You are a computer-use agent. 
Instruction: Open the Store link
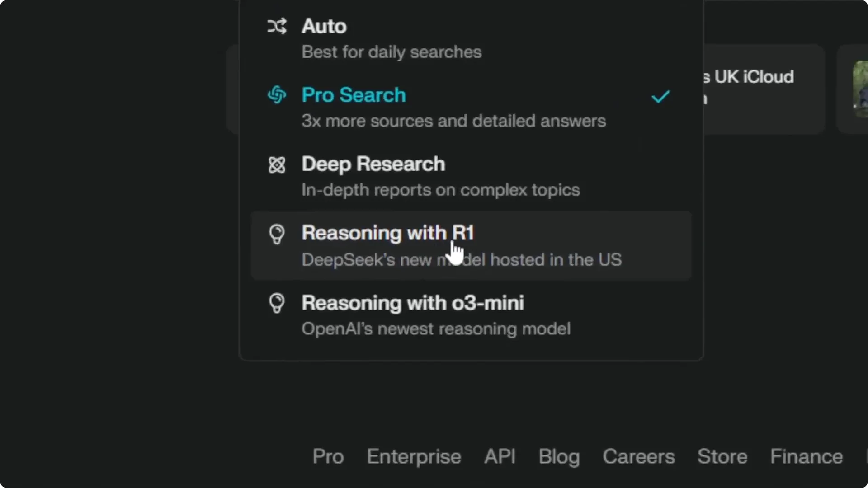point(722,457)
